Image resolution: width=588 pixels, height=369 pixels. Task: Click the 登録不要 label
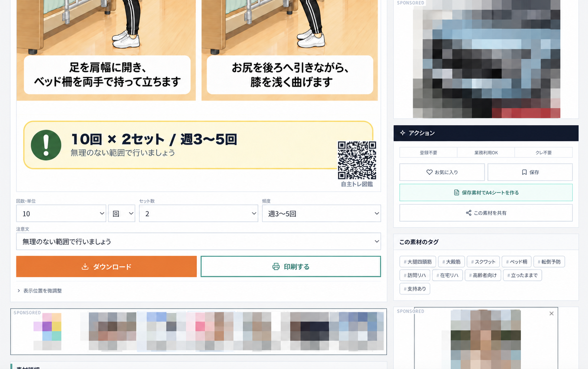click(x=428, y=153)
